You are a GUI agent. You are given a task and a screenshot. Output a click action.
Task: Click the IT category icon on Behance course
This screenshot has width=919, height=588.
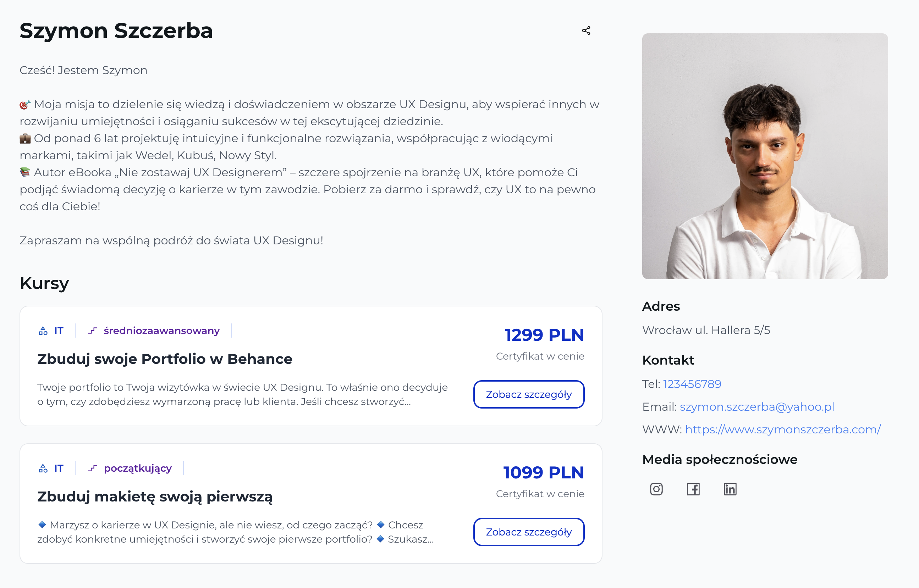click(43, 331)
